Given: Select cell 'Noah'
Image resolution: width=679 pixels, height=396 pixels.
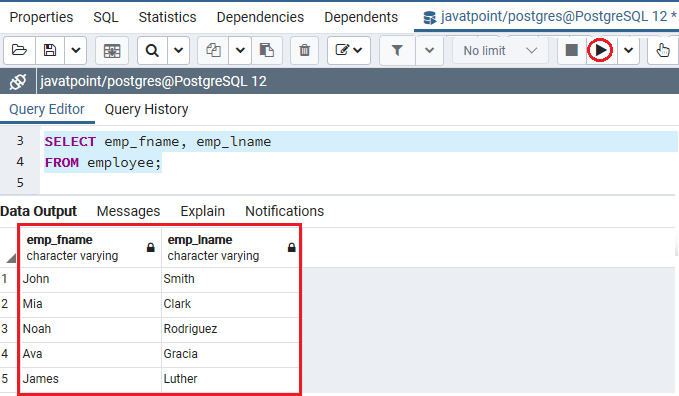Looking at the screenshot, I should [x=90, y=329].
